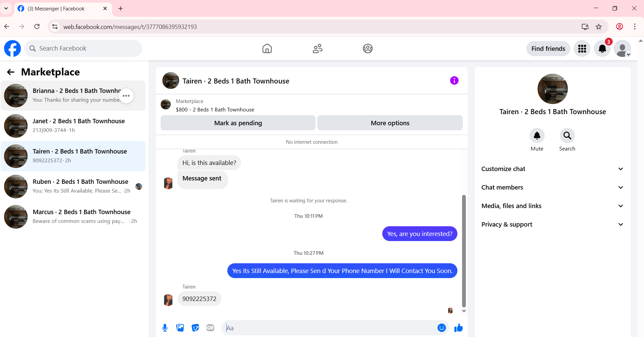
Task: Open the Facebook logo home link
Action: (x=12, y=48)
